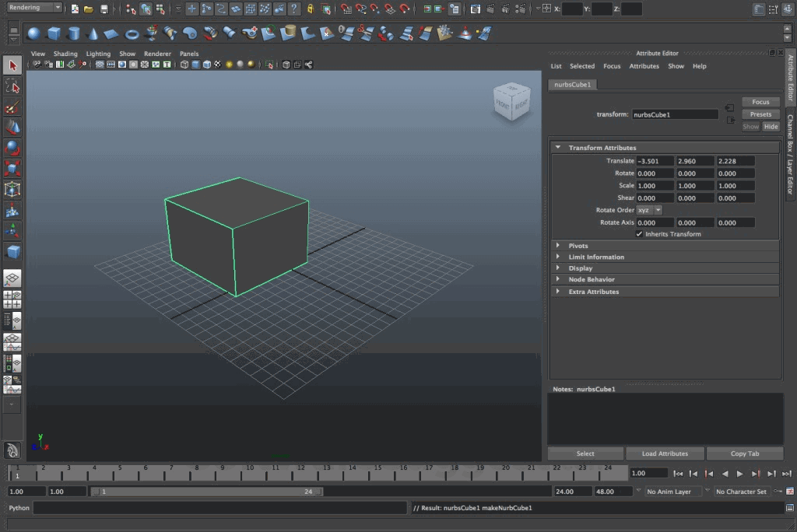Activate the Rotate tool in the toolbox

tap(11, 148)
